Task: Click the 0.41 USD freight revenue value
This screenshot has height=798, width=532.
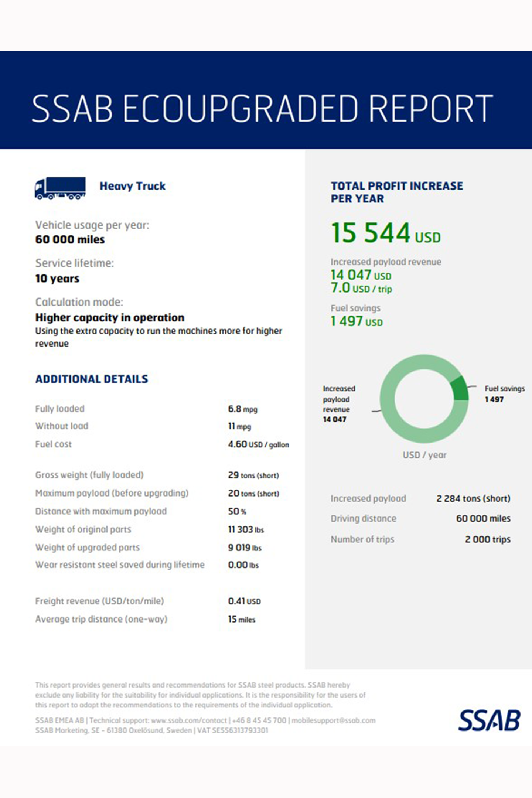Action: pyautogui.click(x=244, y=601)
